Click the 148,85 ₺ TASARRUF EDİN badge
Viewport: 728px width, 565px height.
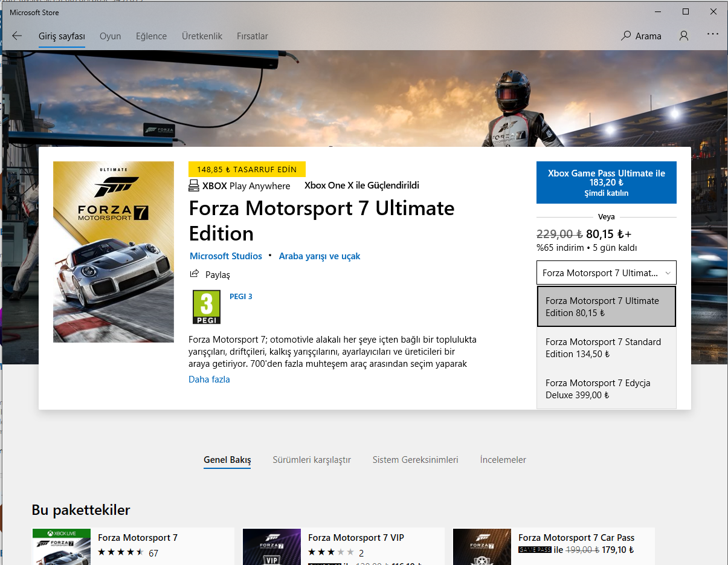pyautogui.click(x=247, y=169)
